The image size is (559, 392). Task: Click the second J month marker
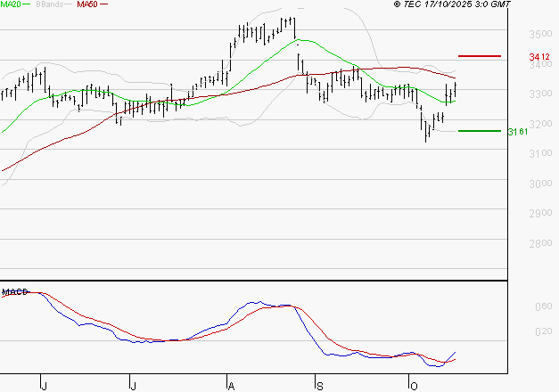point(133,387)
